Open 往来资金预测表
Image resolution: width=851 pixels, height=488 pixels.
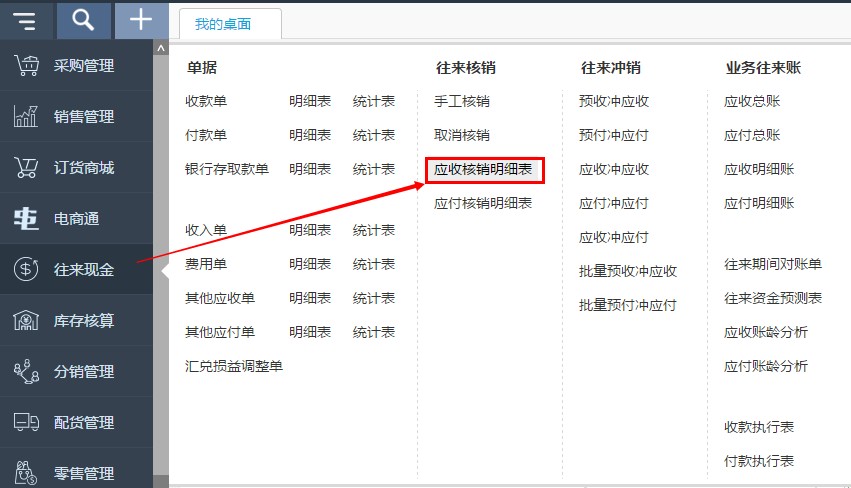pos(773,298)
